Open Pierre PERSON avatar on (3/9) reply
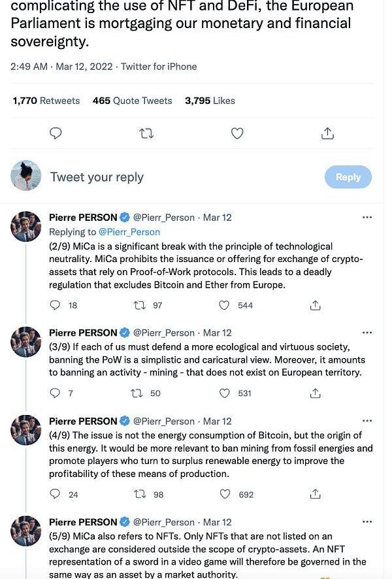Screen dimensions: 392x579 click(26, 342)
